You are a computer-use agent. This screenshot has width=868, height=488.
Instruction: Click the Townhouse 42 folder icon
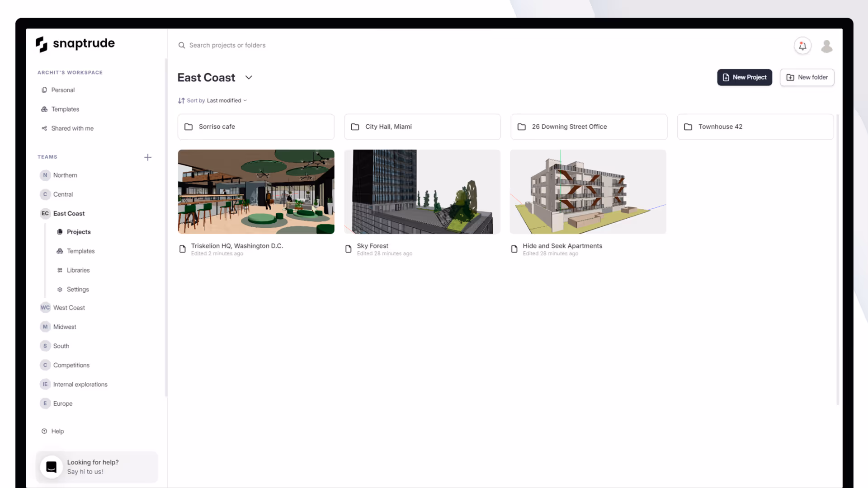pos(688,127)
